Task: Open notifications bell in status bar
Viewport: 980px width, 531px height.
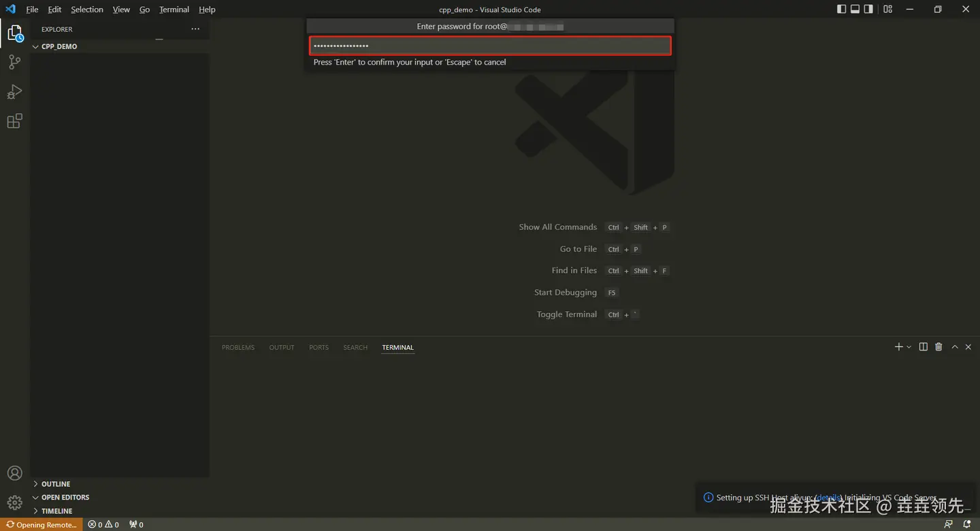Action: point(967,525)
